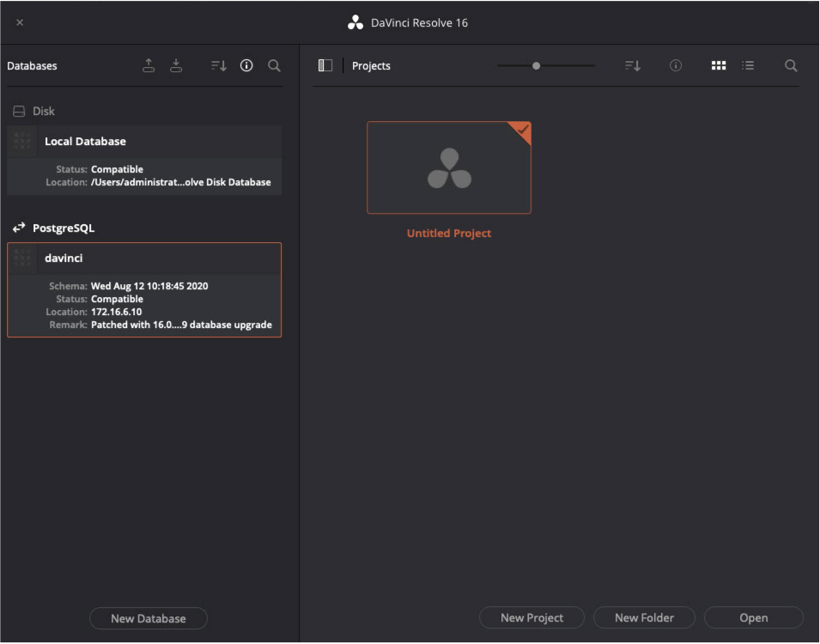
Task: Click the DaVinci Resolve logo in title
Action: tap(355, 22)
